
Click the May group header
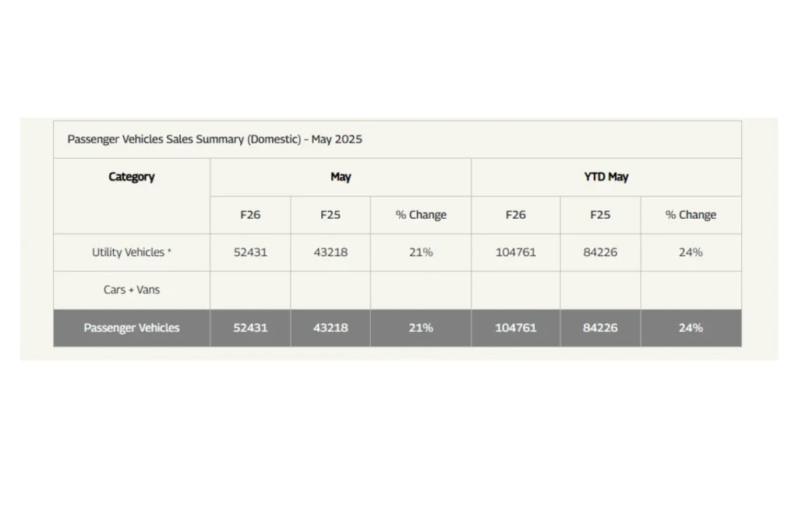[341, 177]
